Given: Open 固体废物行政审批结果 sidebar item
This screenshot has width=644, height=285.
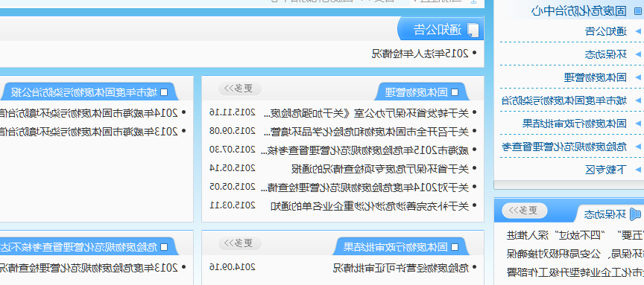Looking at the screenshot, I should 574,123.
